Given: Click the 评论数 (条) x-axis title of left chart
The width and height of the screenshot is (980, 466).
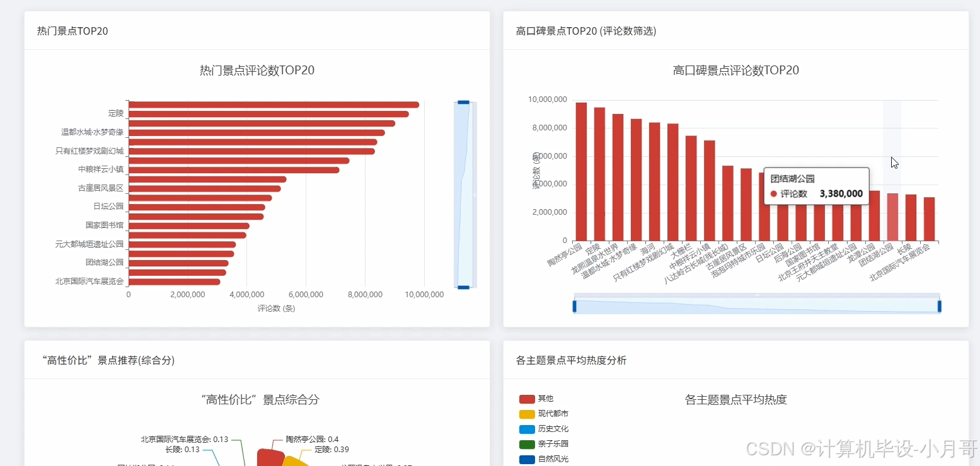Looking at the screenshot, I should pyautogui.click(x=277, y=309).
